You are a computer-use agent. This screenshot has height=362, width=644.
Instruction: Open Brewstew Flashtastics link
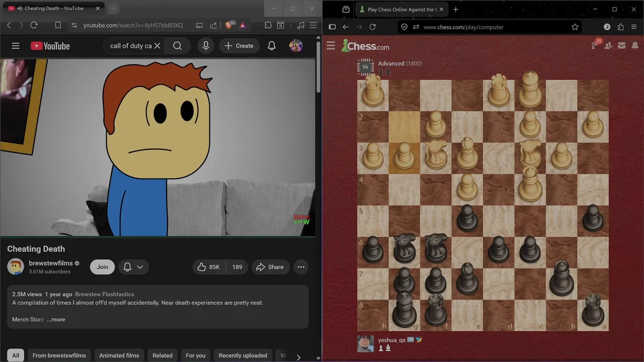(x=105, y=294)
